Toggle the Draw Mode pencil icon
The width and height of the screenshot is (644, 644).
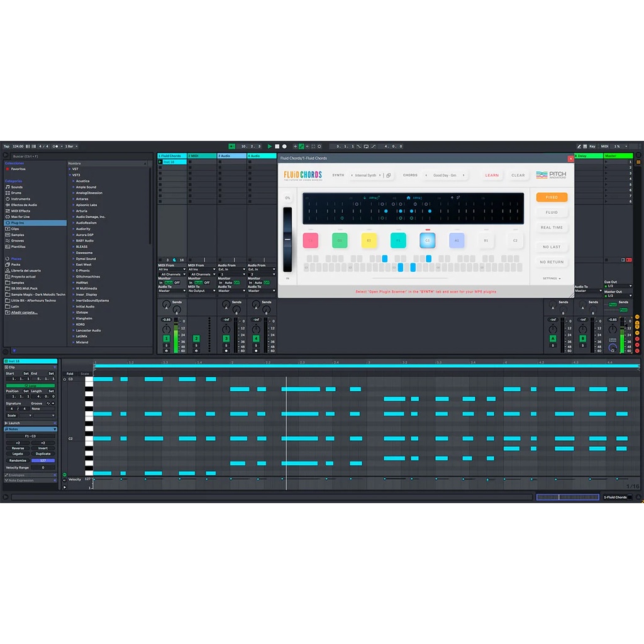579,146
